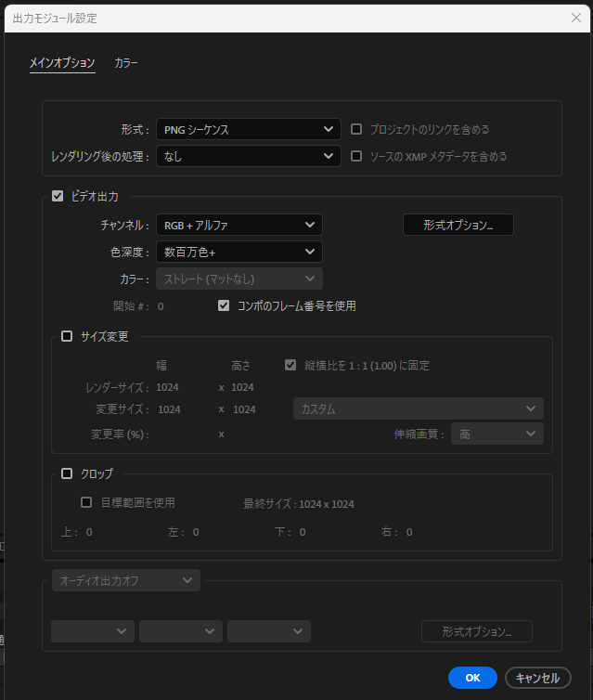Enable the サイズ変更 checkbox
The height and width of the screenshot is (700, 593).
67,336
